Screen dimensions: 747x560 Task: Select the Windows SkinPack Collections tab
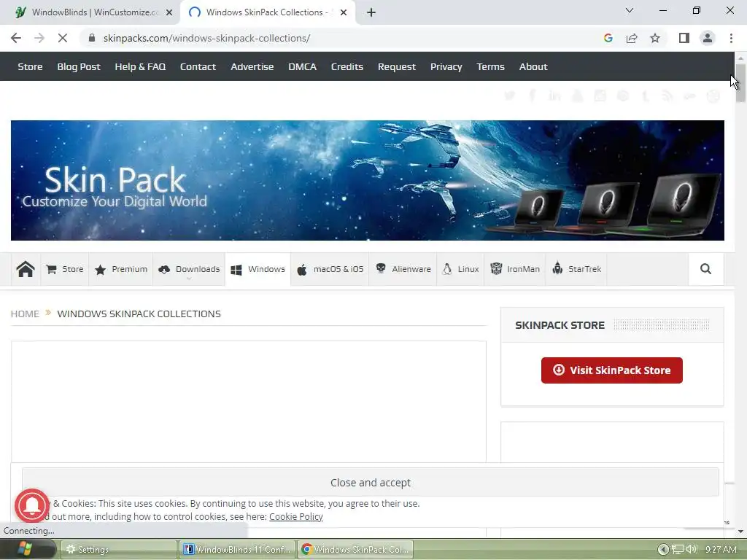click(267, 12)
